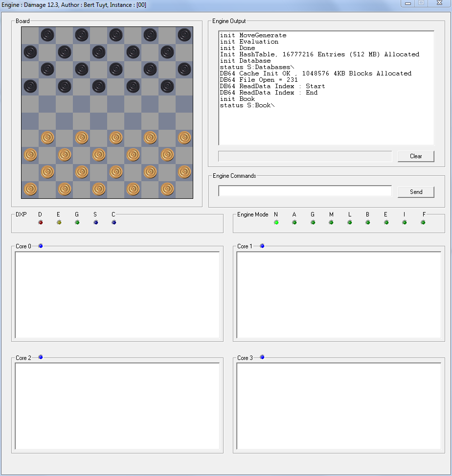Screen dimensions: 452x476
Task: Click the DXP C indicator light
Action: point(114,222)
